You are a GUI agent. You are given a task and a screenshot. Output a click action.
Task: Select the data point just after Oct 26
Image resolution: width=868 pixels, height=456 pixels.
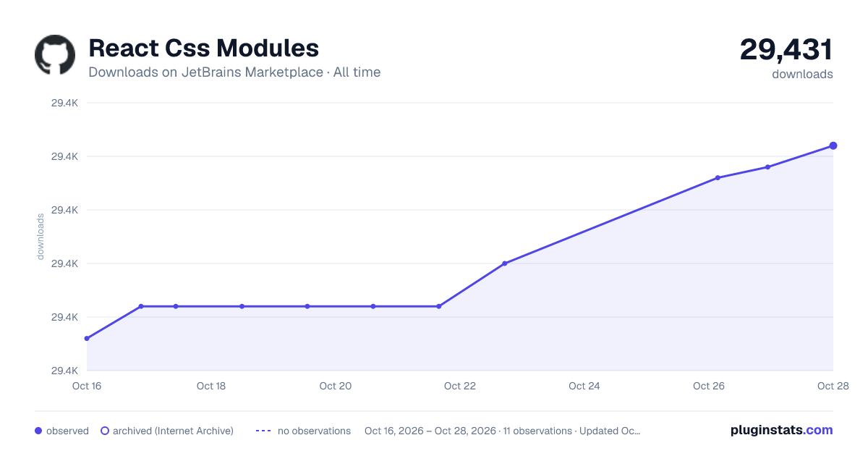coord(718,177)
